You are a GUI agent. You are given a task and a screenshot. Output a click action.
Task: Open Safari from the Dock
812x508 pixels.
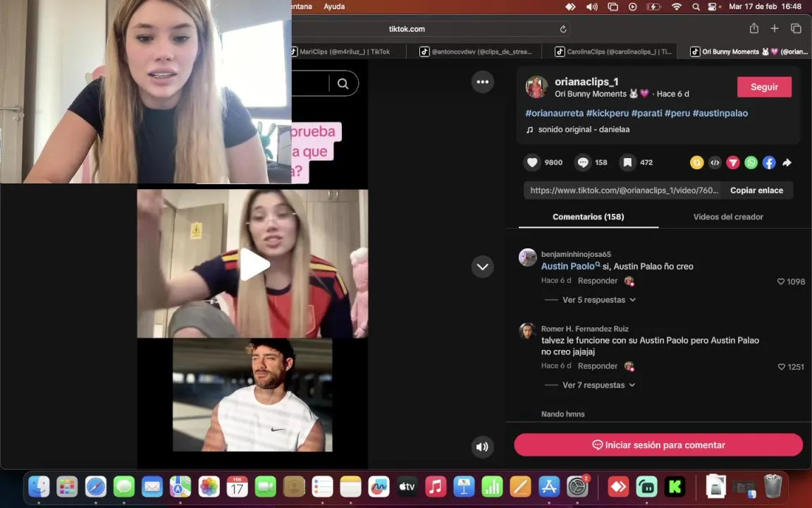pyautogui.click(x=95, y=486)
